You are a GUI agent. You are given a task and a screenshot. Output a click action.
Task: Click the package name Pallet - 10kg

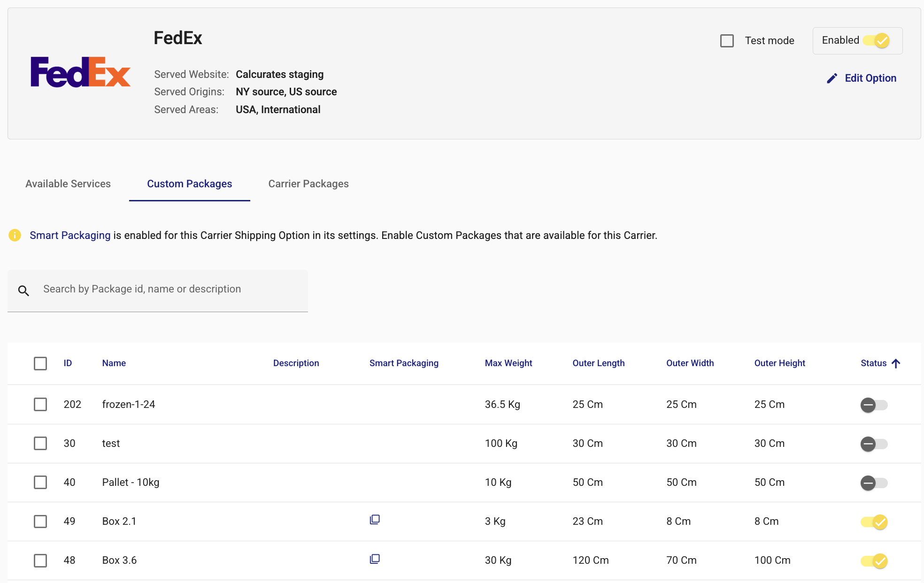point(131,482)
